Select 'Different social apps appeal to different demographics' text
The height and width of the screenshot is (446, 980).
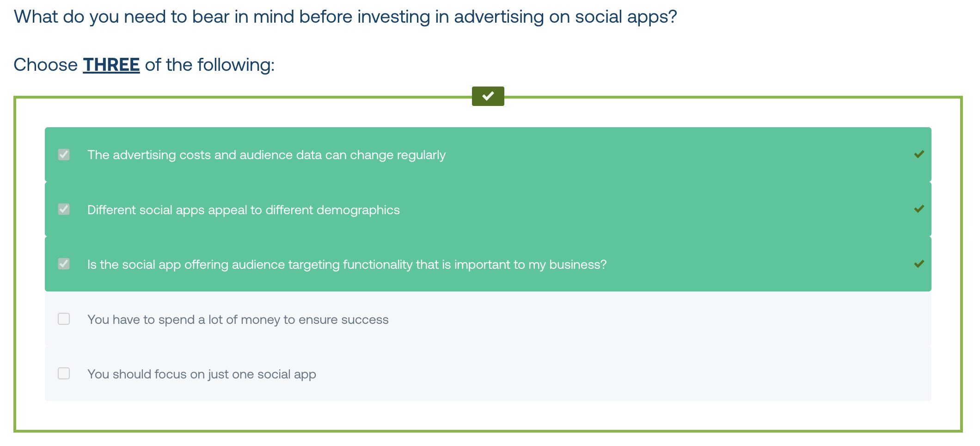[x=244, y=210]
